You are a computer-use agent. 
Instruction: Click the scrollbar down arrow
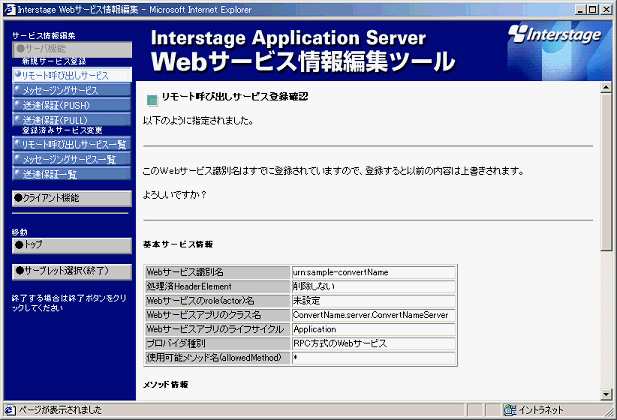click(606, 394)
